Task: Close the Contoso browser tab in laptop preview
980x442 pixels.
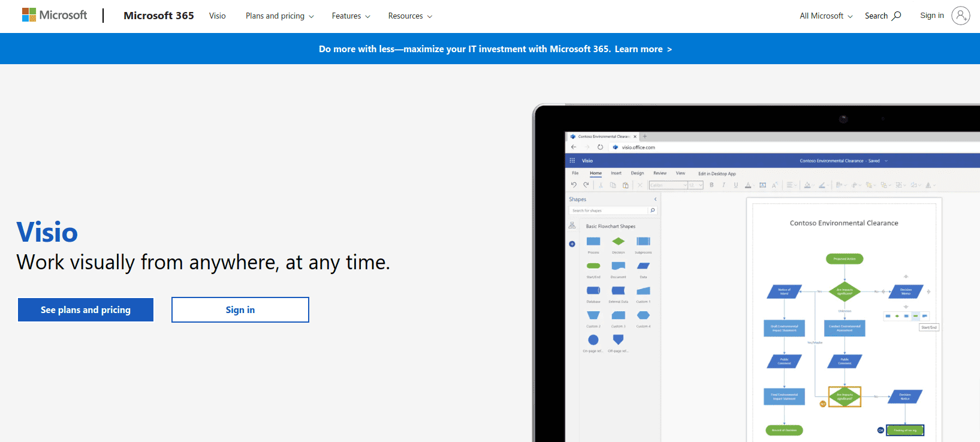Action: [x=635, y=137]
